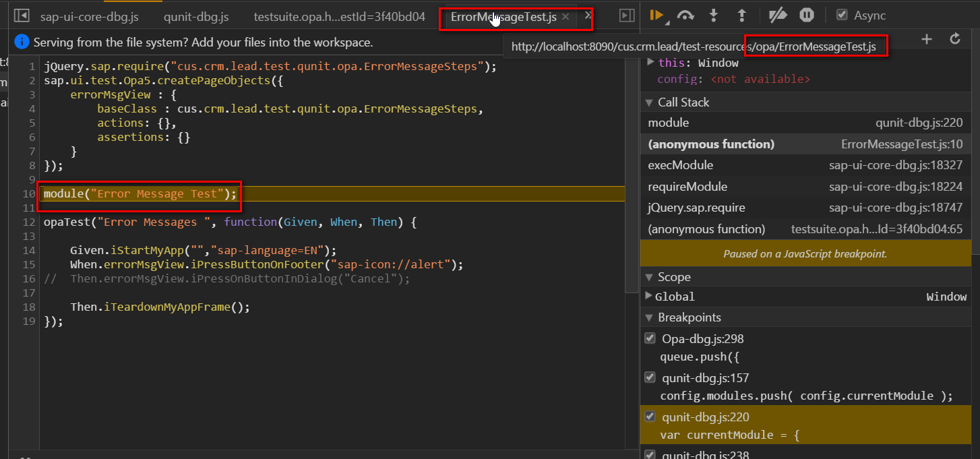Click the 'Paused on a JavaScript breakpoint' status

coord(805,254)
